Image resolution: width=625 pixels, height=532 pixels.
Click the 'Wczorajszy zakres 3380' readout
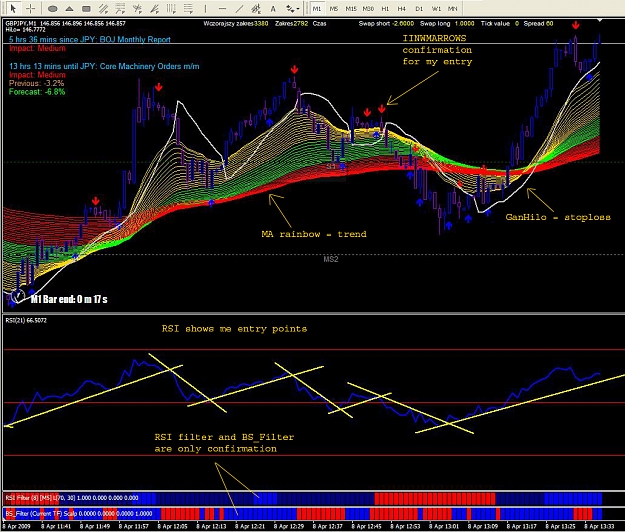point(236,24)
